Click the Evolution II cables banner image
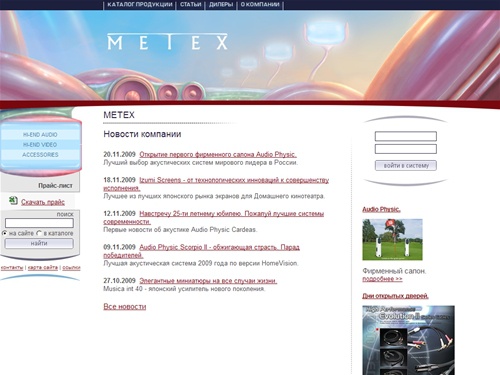 coord(408,340)
